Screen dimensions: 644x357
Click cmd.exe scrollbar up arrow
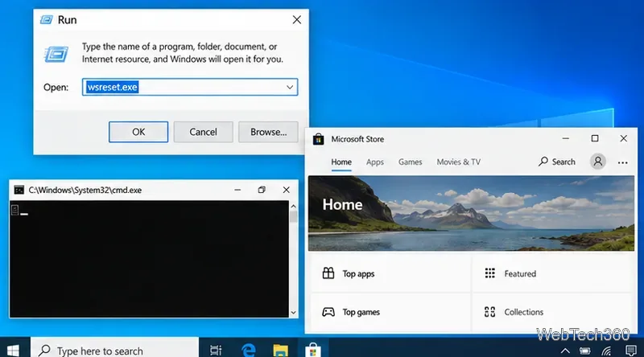click(x=293, y=206)
